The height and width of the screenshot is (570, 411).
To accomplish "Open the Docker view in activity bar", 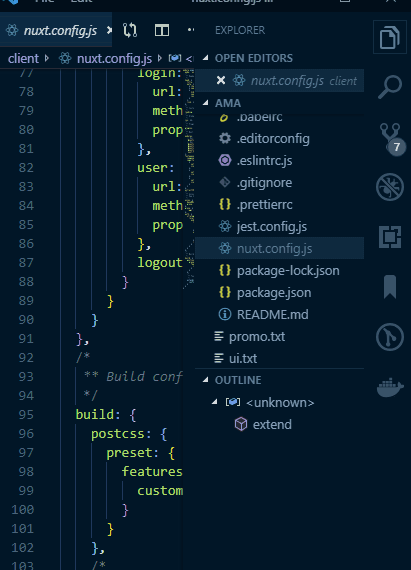I will (x=390, y=387).
